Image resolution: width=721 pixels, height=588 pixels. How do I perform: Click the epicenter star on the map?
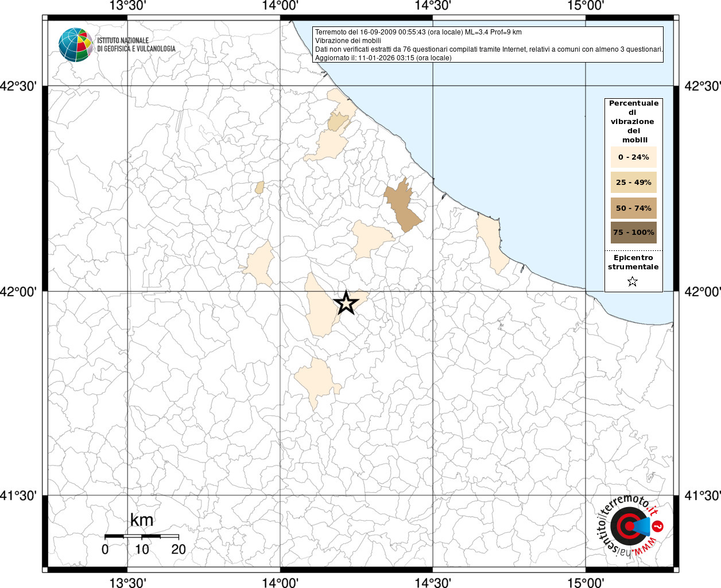(x=346, y=303)
